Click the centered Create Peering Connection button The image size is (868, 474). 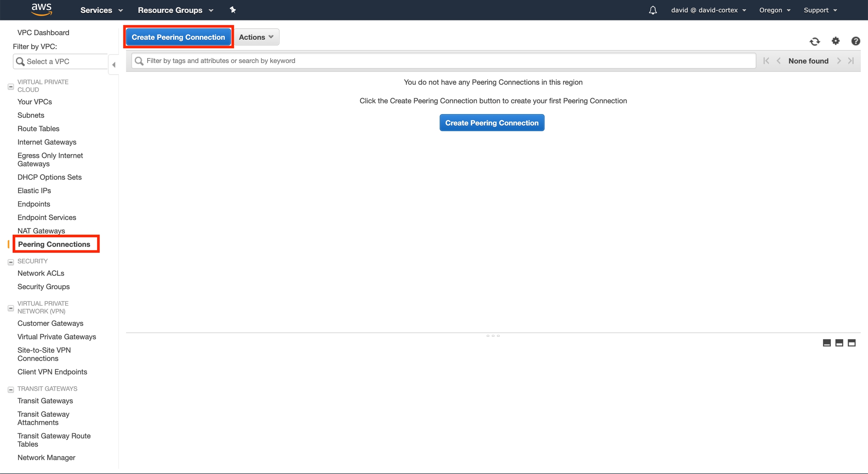492,123
